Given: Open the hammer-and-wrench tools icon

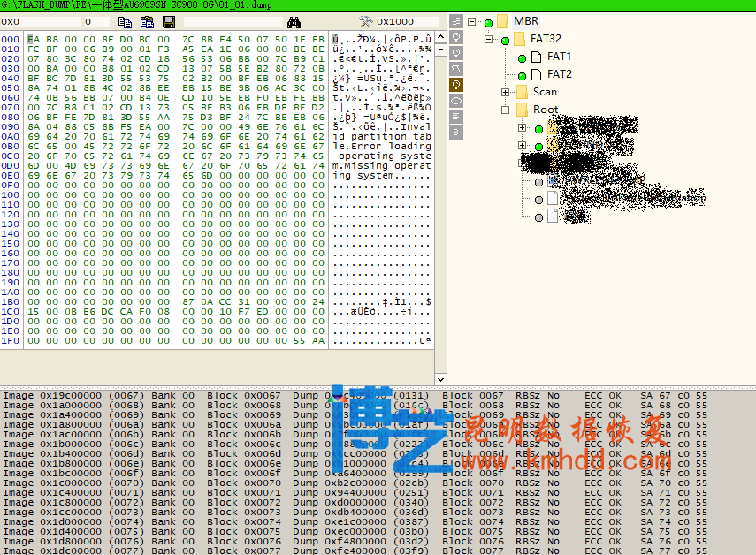Looking at the screenshot, I should (x=365, y=21).
